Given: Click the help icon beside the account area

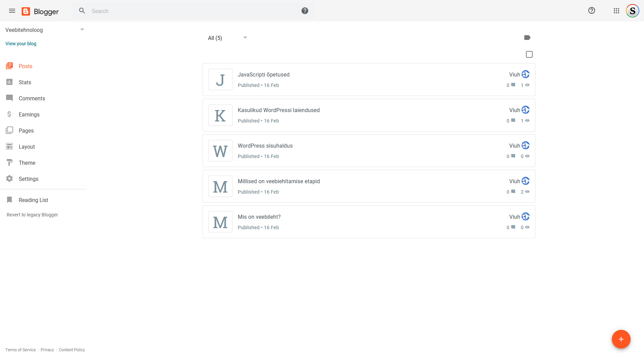Looking at the screenshot, I should tap(592, 11).
